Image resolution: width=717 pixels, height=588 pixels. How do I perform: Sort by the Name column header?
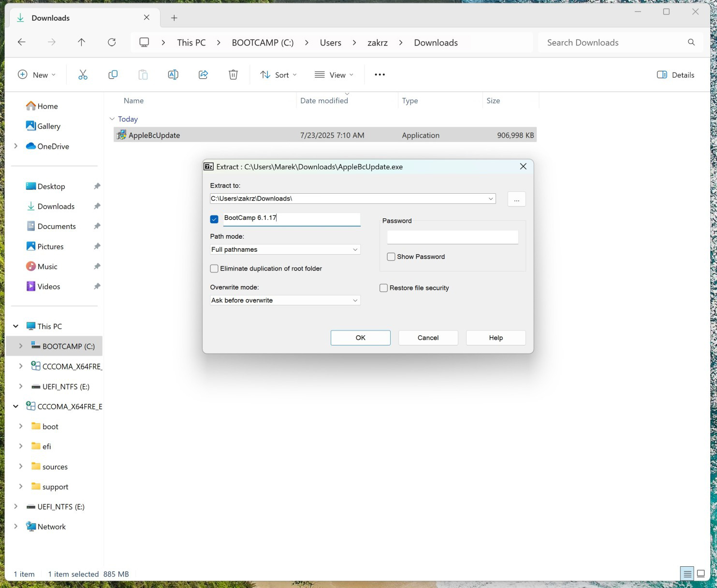pos(133,100)
